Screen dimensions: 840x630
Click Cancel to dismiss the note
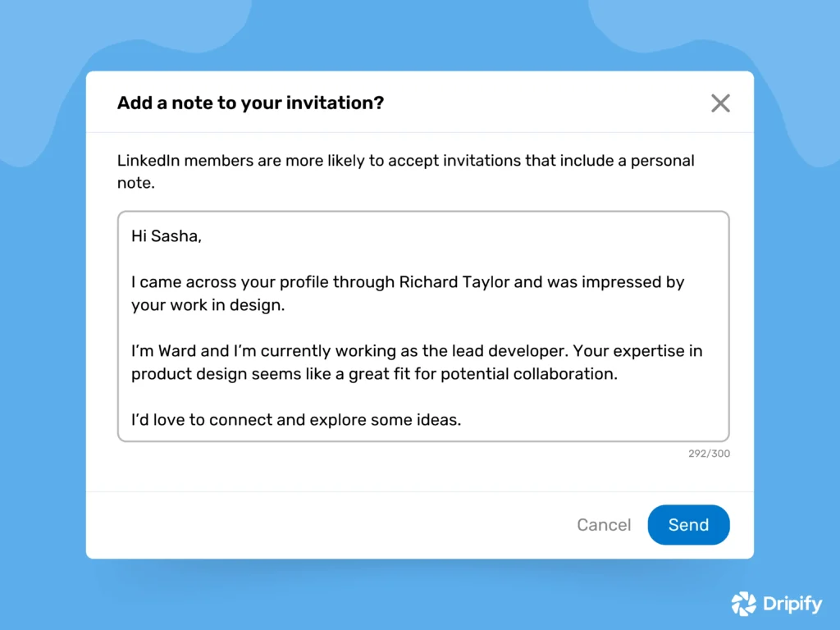pos(604,525)
